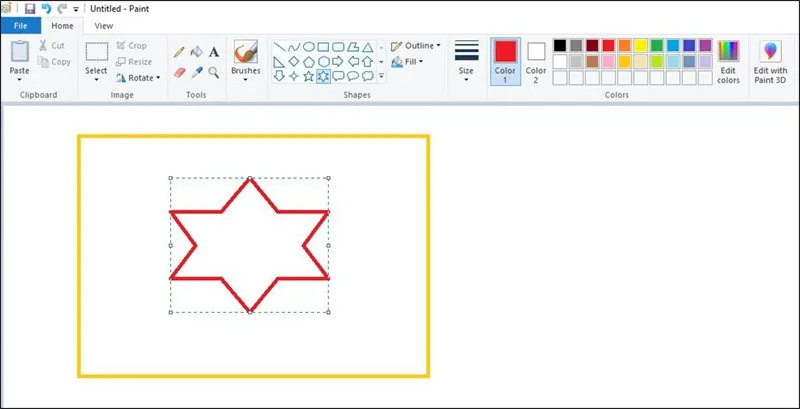Set Color 1 as the active color

click(x=505, y=58)
